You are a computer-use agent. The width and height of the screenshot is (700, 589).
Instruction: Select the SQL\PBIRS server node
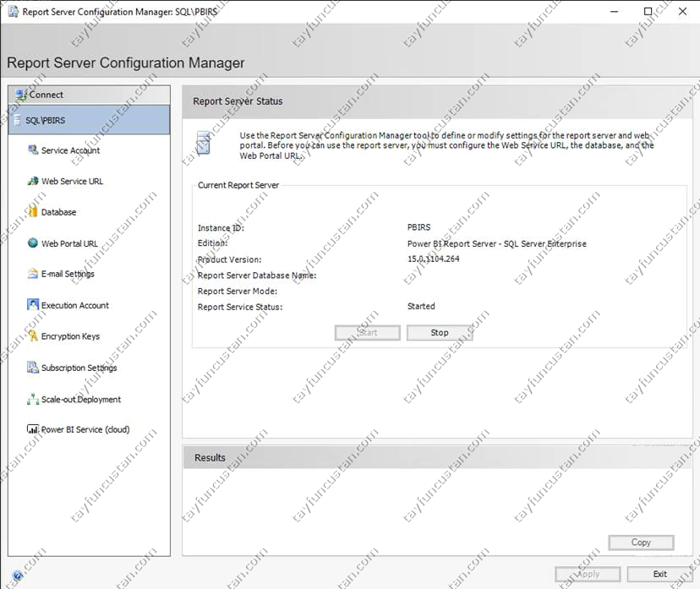pyautogui.click(x=90, y=120)
